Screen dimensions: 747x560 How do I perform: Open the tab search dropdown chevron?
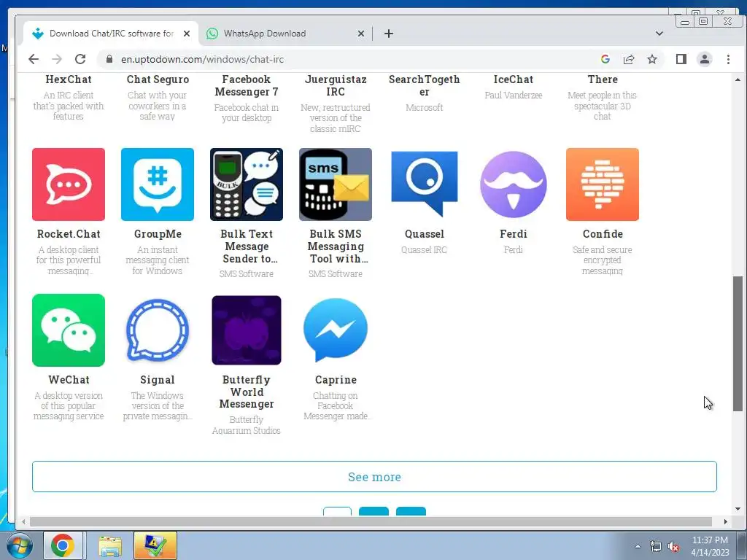point(659,34)
